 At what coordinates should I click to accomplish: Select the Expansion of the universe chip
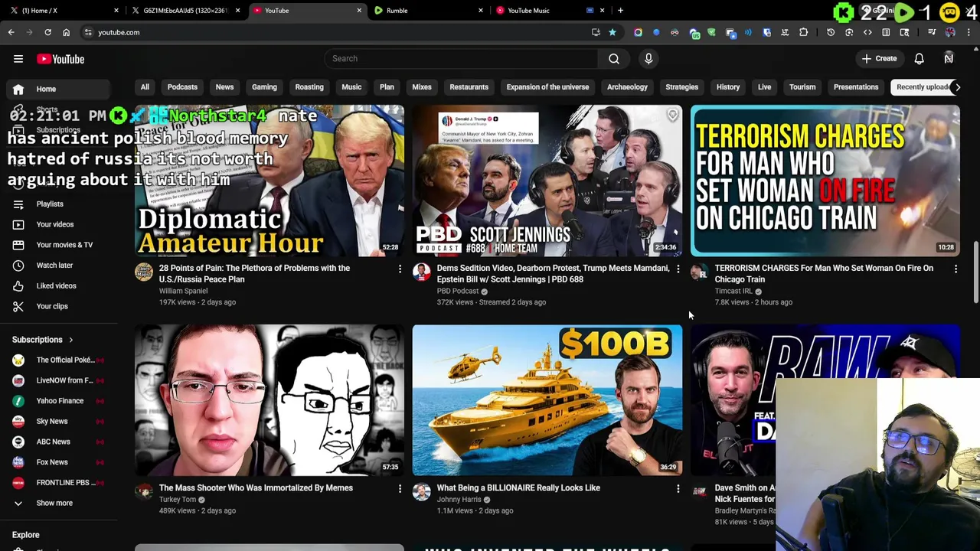pyautogui.click(x=547, y=87)
